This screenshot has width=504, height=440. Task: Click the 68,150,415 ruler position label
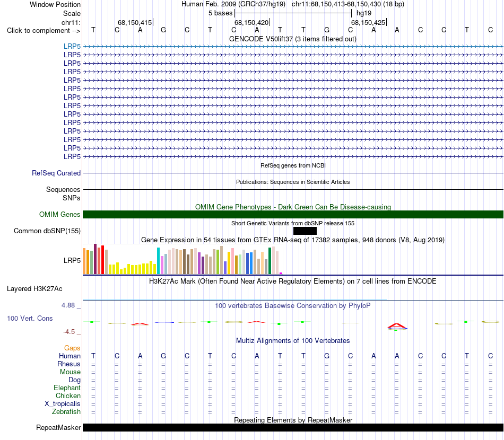[135, 22]
